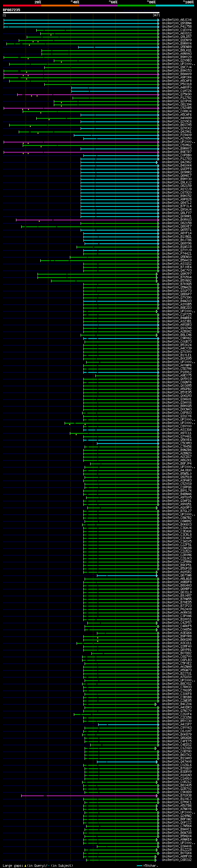Image resolution: width=197 pixels, height=868 pixels.
Task: Select the UniRef100_Q3A4X6 label
Action: pyautogui.click(x=177, y=846)
